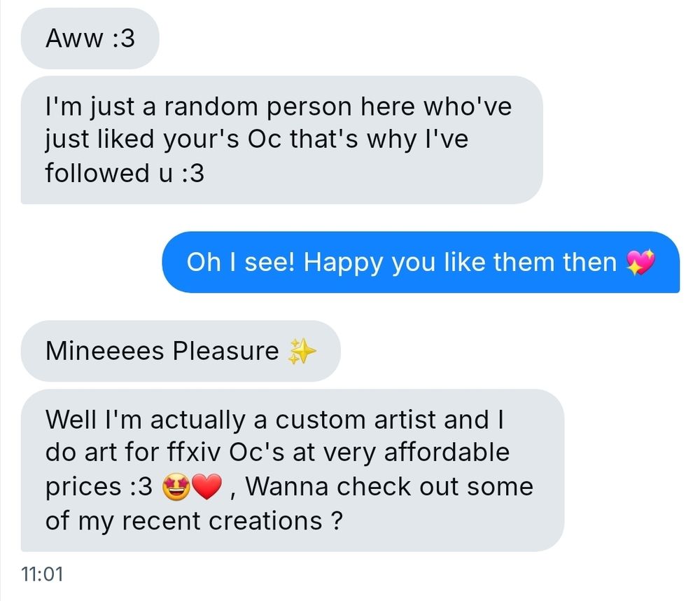Click the text 'Happy you like them then'
Screen dimensions: 700x601
point(460,262)
